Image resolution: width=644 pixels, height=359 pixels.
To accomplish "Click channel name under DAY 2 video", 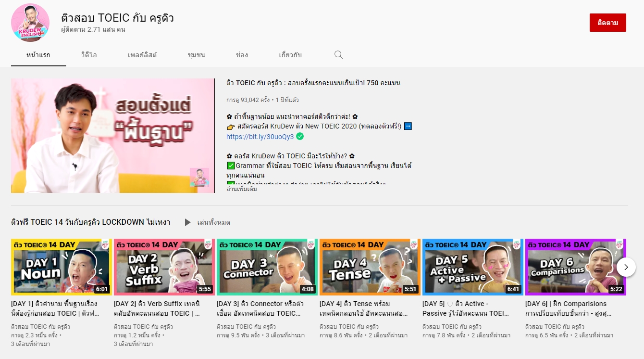I will pyautogui.click(x=143, y=327).
